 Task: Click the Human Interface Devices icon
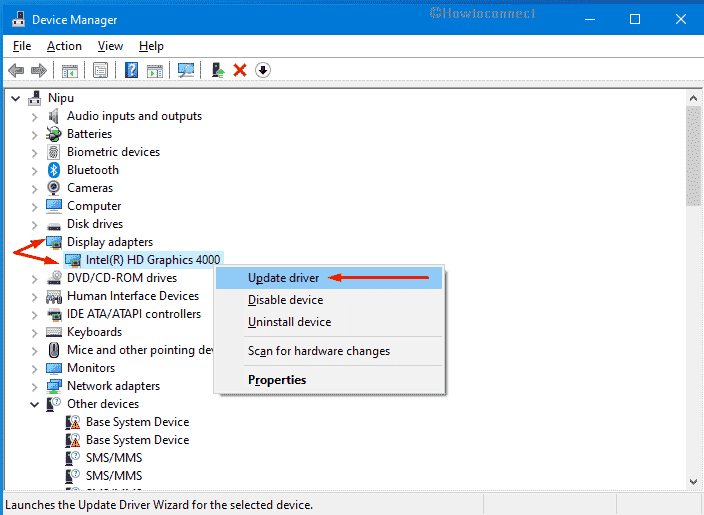(x=54, y=297)
